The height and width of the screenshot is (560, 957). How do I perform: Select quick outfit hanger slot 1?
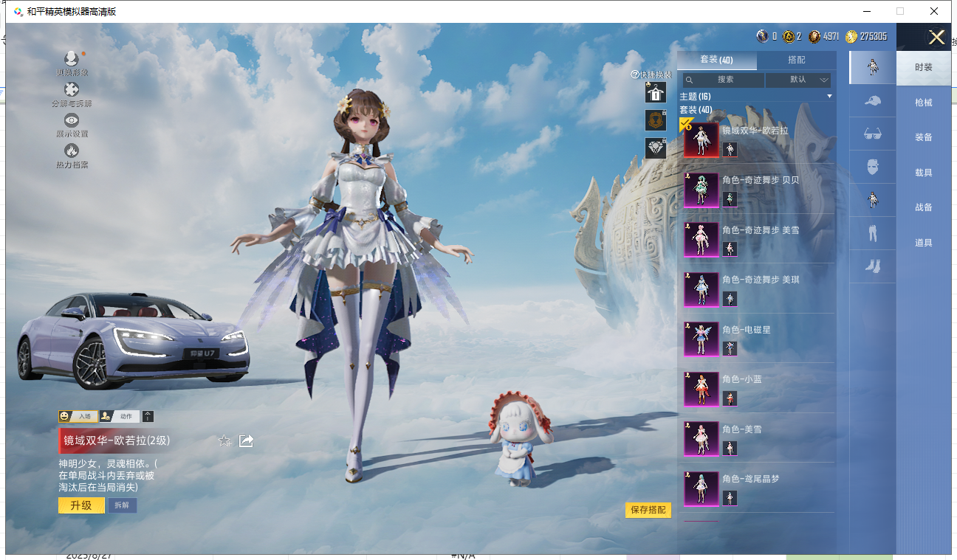656,92
